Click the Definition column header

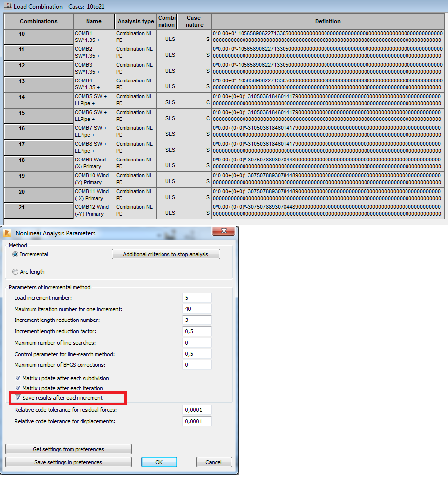[328, 21]
